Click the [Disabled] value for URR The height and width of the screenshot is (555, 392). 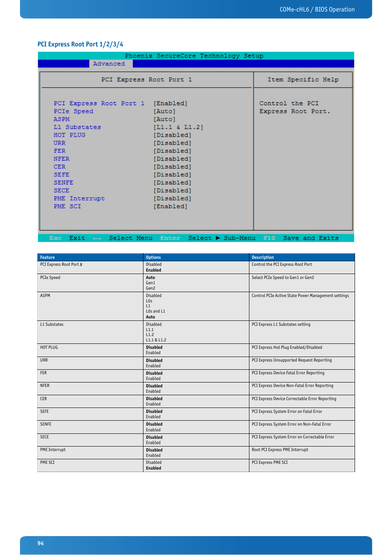point(173,143)
